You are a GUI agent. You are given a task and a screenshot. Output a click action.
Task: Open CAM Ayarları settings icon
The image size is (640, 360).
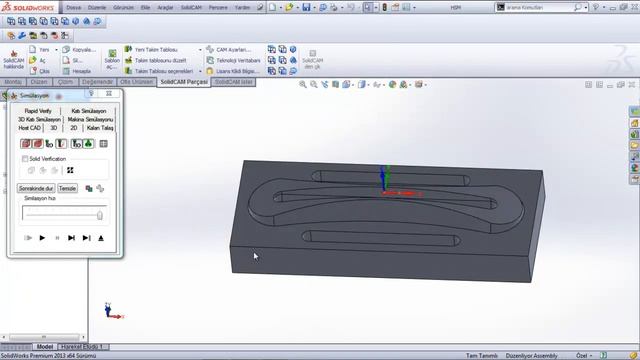pos(210,49)
